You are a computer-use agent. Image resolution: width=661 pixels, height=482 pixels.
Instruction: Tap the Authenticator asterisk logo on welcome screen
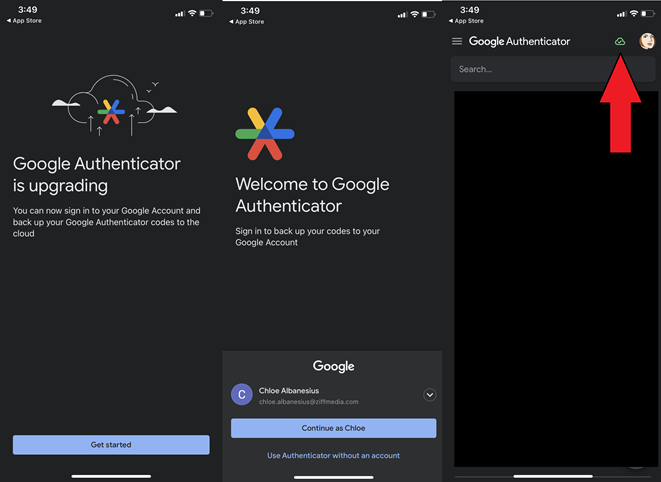pyautogui.click(x=265, y=134)
